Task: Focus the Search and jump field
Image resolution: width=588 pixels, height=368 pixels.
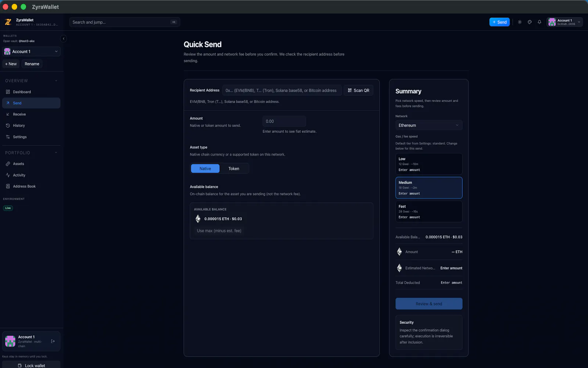Action: coord(125,22)
